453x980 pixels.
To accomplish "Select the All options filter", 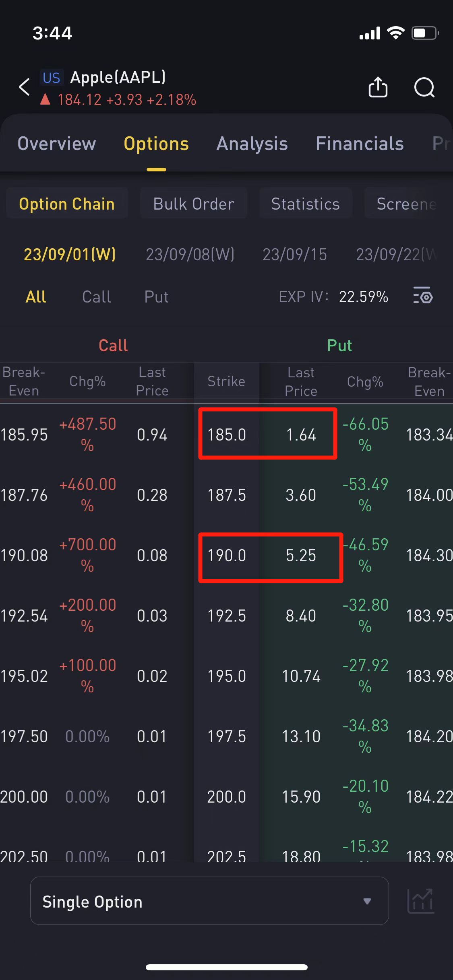I will pos(36,297).
